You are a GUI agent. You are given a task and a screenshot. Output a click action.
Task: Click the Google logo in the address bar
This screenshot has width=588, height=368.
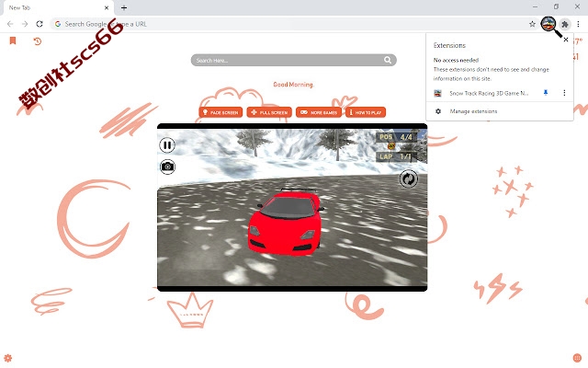pos(58,24)
